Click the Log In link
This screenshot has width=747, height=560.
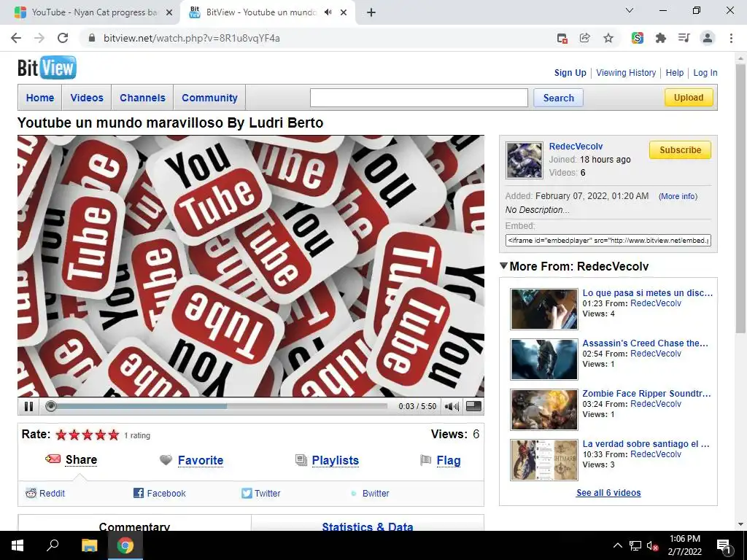[x=705, y=72]
